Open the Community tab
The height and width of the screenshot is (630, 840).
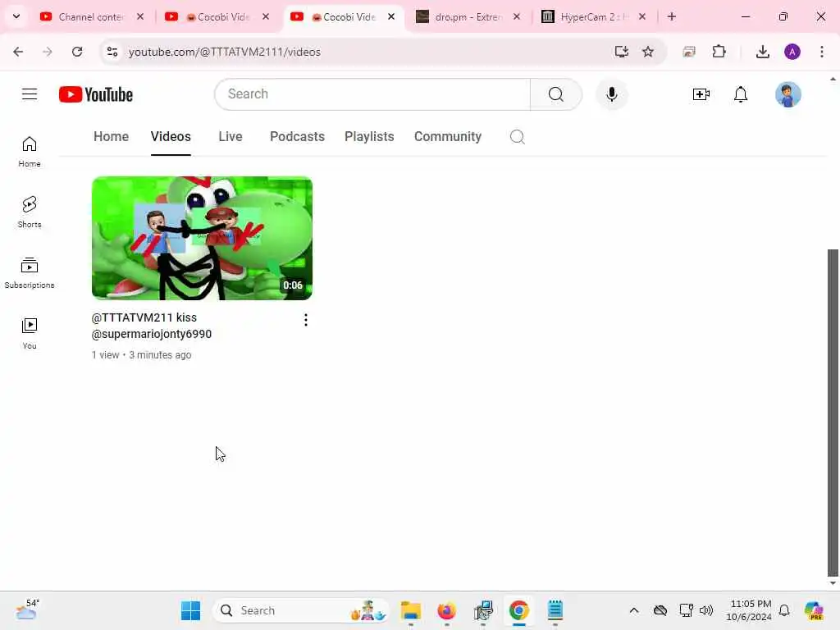[447, 137]
